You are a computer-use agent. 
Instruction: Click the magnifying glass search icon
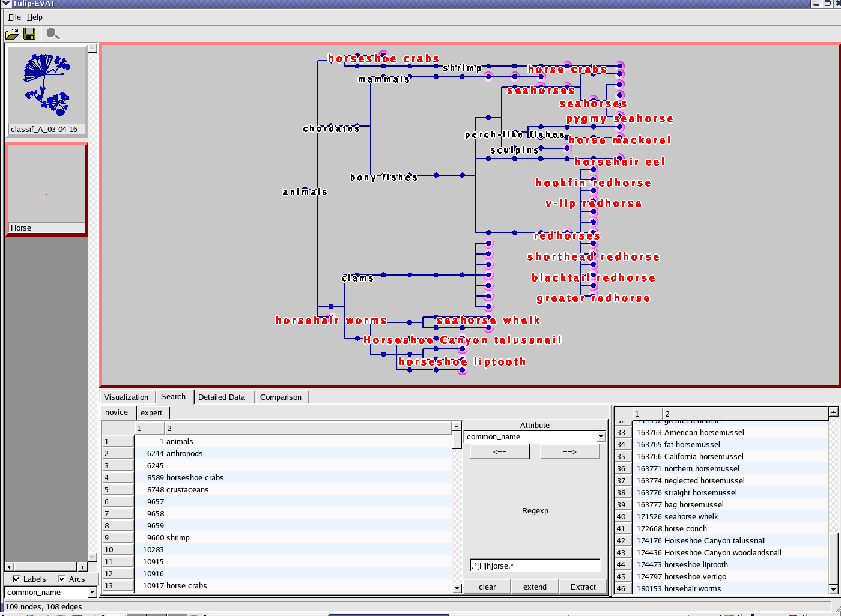point(53,34)
